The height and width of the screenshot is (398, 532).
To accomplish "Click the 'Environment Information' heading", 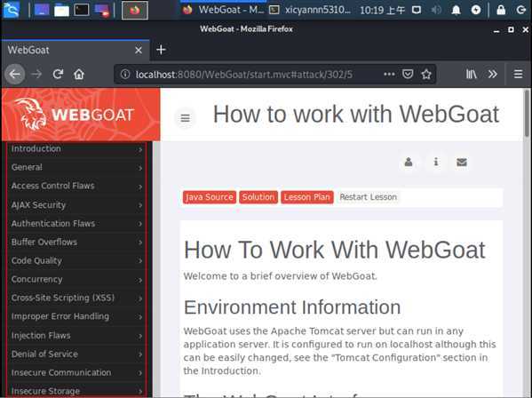I will click(x=292, y=307).
